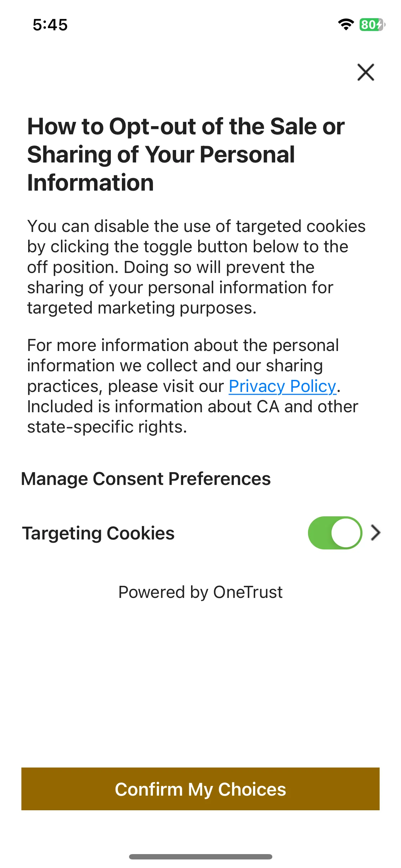Dismiss dialog with the X icon
This screenshot has height=868, width=401.
click(366, 72)
